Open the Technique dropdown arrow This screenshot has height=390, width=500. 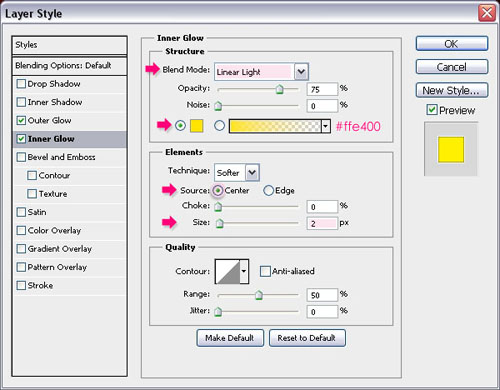[x=252, y=172]
